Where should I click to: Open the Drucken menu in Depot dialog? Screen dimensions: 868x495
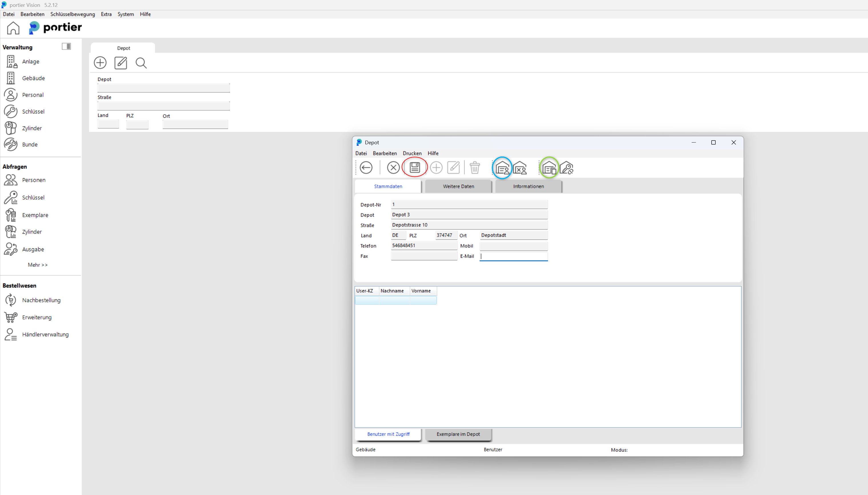tap(412, 153)
